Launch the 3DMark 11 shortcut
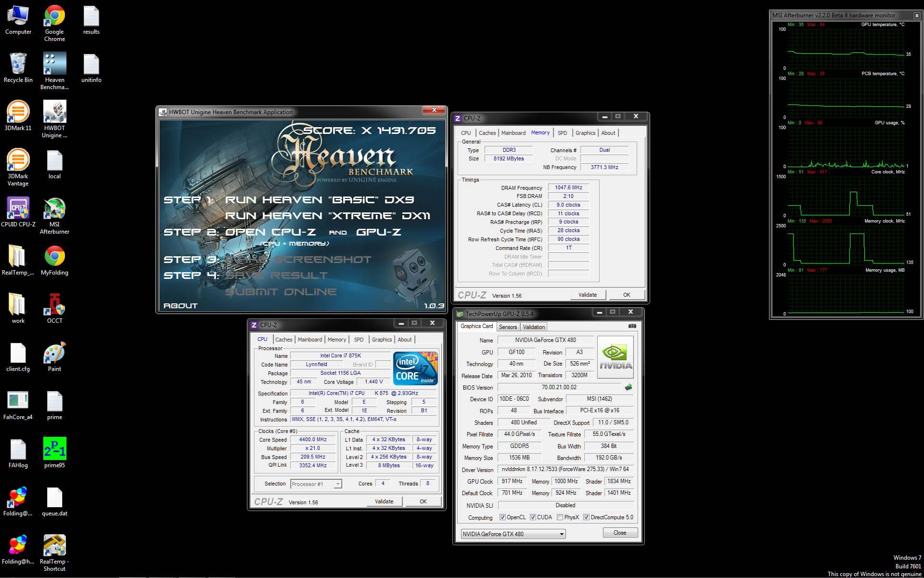Viewport: 924px width, 578px height. pos(18,117)
